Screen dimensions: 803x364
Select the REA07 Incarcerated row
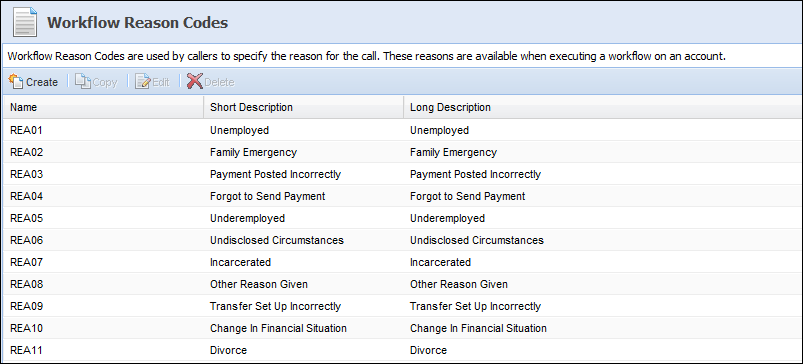[x=402, y=262]
